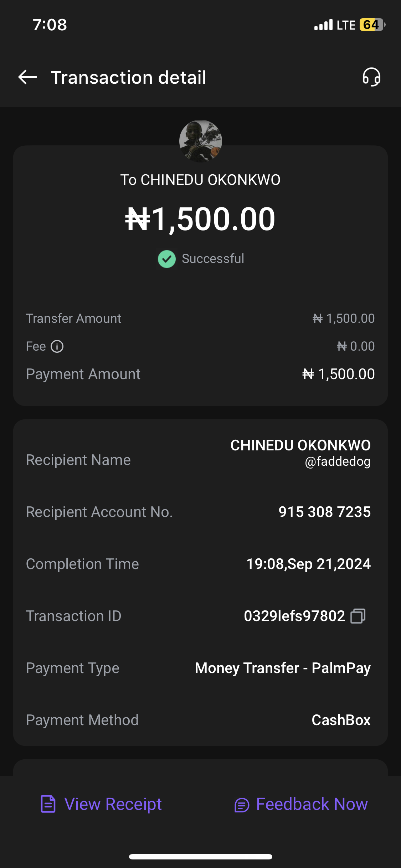This screenshot has width=401, height=868.
Task: Tap the Completion Time value
Action: 308,564
